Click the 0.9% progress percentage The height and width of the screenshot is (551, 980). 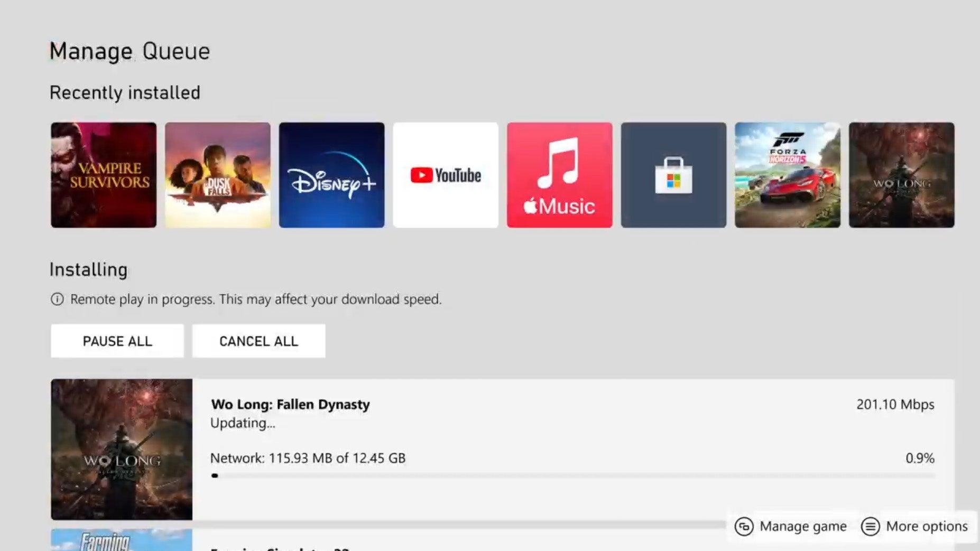[x=920, y=458]
